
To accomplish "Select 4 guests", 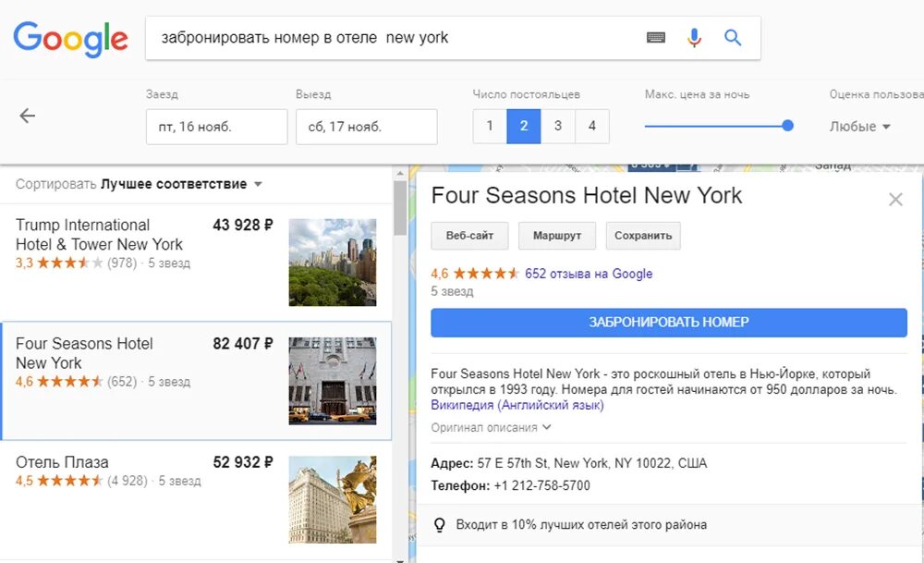I will point(591,126).
